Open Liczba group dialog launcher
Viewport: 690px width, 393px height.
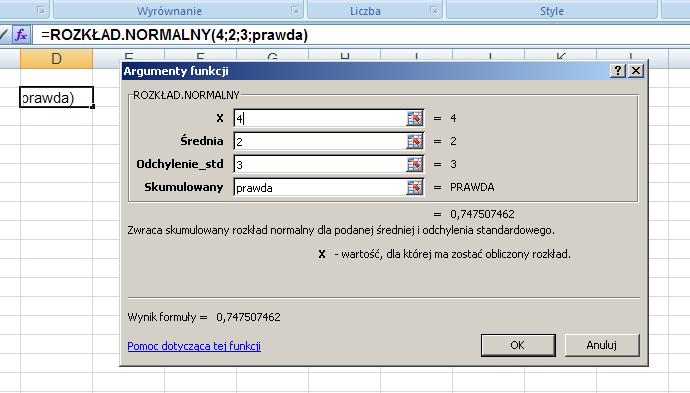point(435,10)
